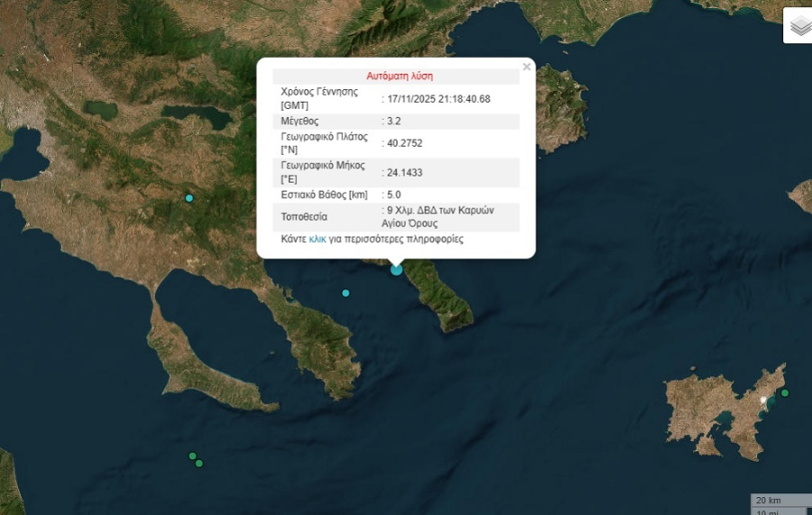Click the magnitude value 3.2
The height and width of the screenshot is (515, 812).
(393, 121)
